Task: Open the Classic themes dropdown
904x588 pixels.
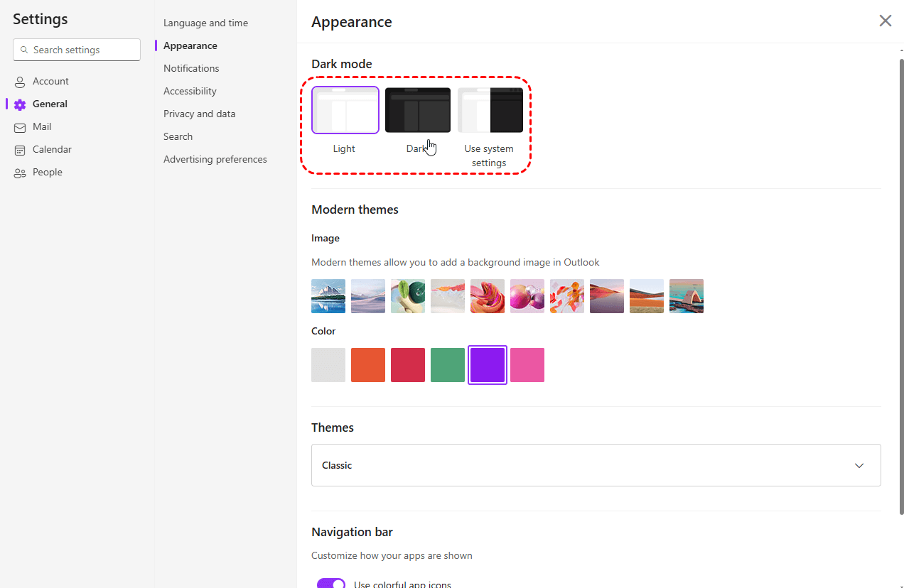Action: [x=596, y=465]
